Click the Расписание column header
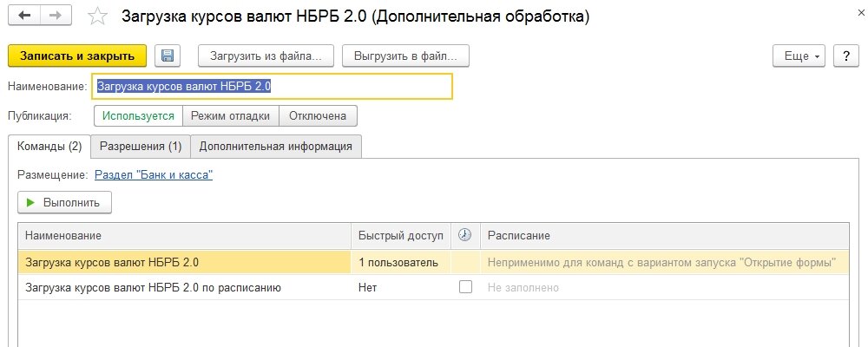The image size is (868, 347). (664, 235)
